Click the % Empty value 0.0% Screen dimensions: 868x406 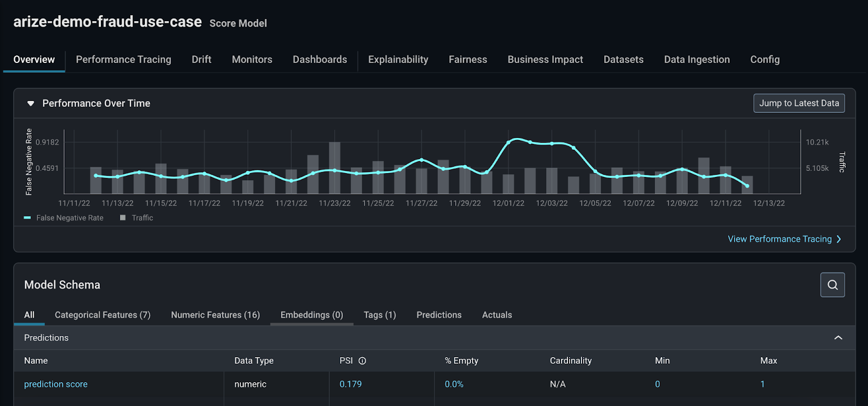454,384
